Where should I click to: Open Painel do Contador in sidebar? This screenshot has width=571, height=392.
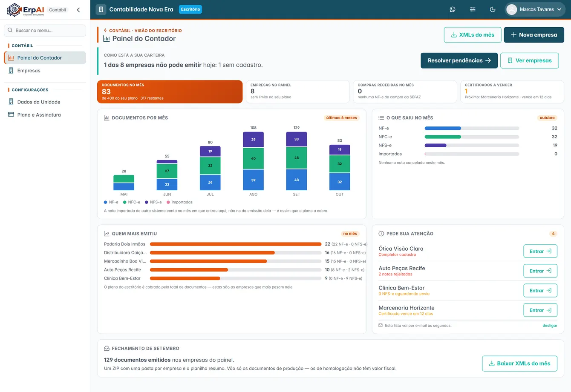pos(45,58)
